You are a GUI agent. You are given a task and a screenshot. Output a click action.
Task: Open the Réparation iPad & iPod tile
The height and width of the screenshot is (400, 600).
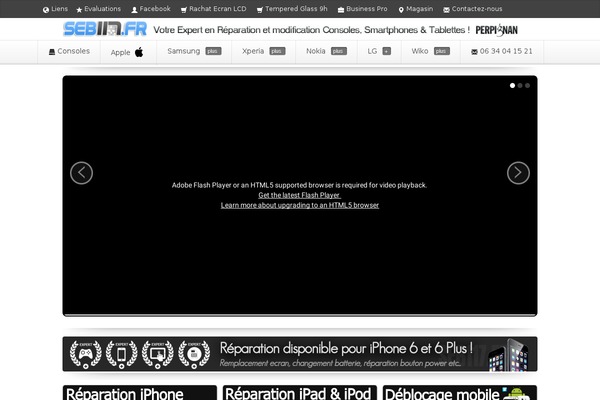[300, 393]
